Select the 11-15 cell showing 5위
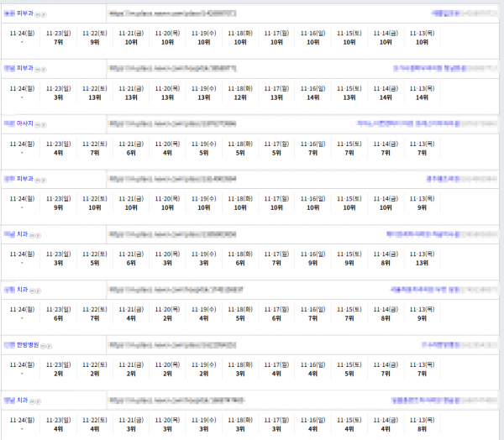504x440 pixels. click(x=349, y=369)
